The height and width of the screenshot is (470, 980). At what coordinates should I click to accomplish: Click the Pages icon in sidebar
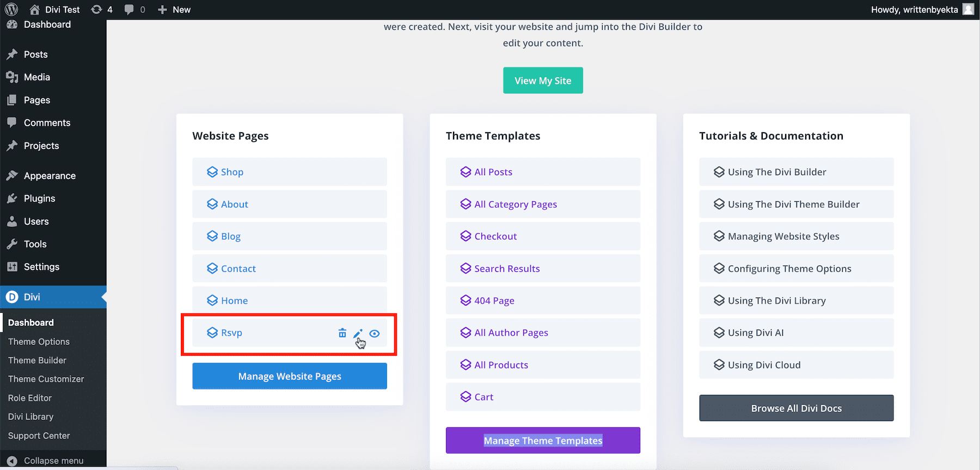coord(12,100)
